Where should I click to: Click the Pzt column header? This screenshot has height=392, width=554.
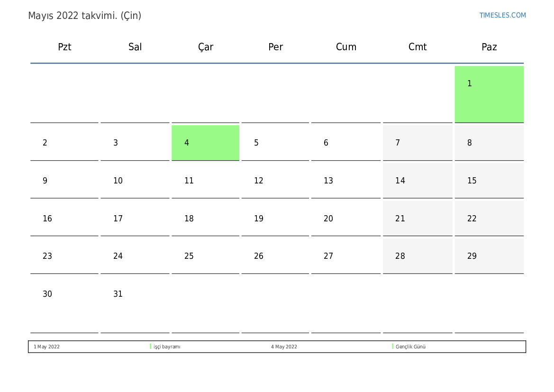[x=64, y=47]
